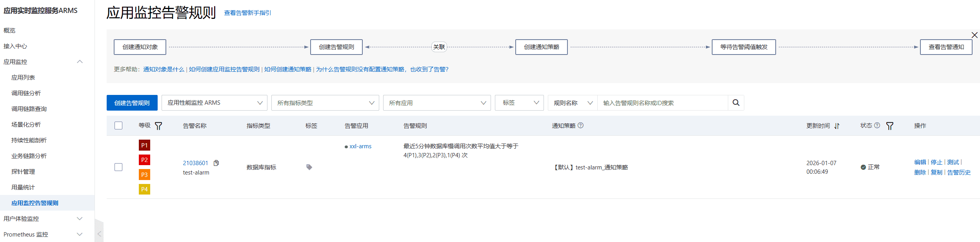Click the P4 severity badge
The height and width of the screenshot is (242, 980).
pyautogui.click(x=144, y=189)
